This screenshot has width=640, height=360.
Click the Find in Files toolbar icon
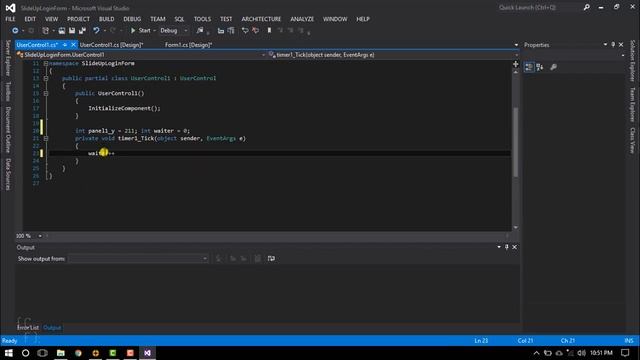(x=200, y=31)
